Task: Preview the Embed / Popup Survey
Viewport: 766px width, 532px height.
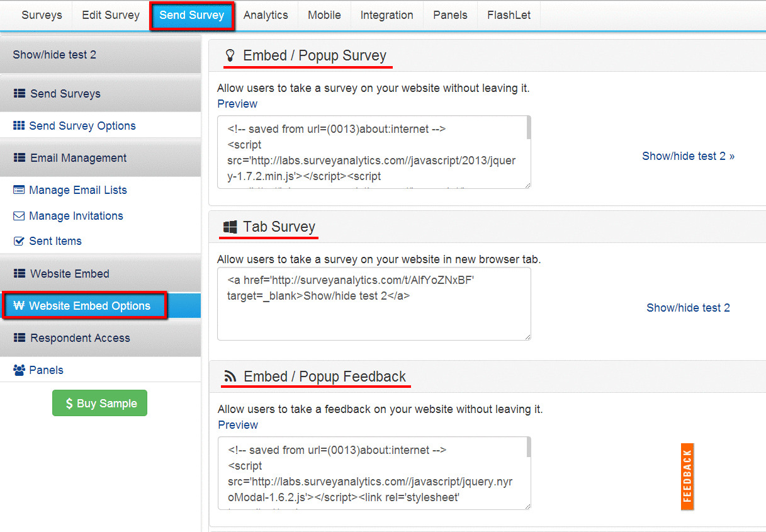Action: coord(237,104)
